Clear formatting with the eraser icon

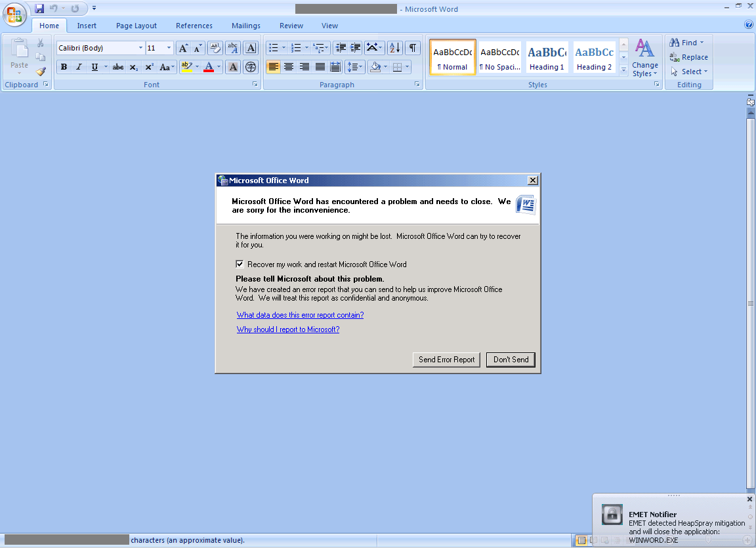[215, 48]
